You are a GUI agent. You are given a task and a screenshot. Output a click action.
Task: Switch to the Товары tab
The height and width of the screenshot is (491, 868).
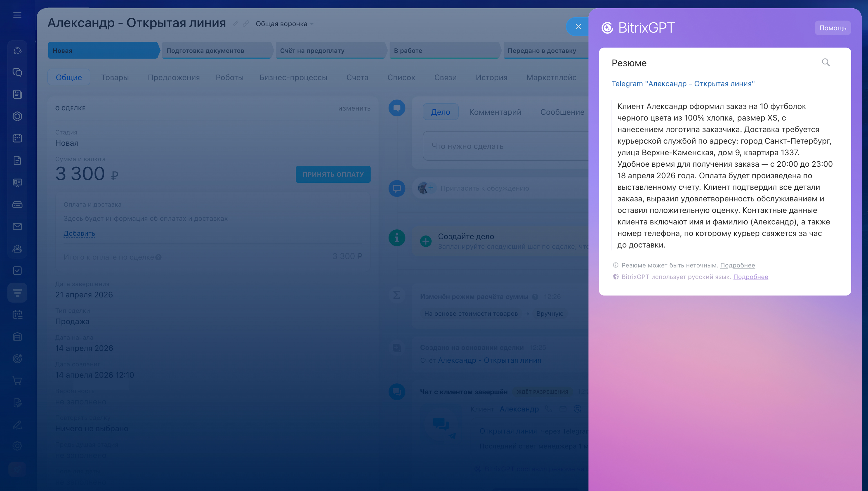coord(115,77)
